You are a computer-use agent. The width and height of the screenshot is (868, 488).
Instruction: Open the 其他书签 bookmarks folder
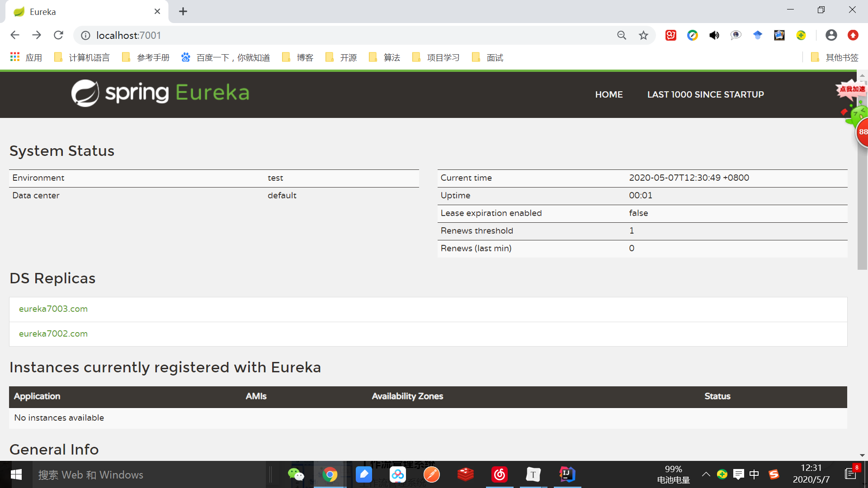(835, 57)
